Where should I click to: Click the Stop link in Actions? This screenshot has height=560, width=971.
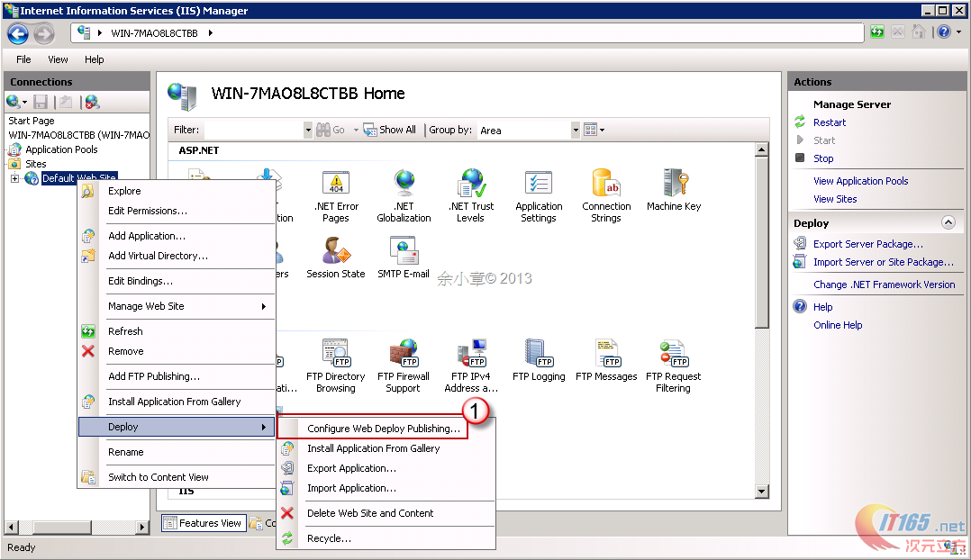(x=823, y=158)
